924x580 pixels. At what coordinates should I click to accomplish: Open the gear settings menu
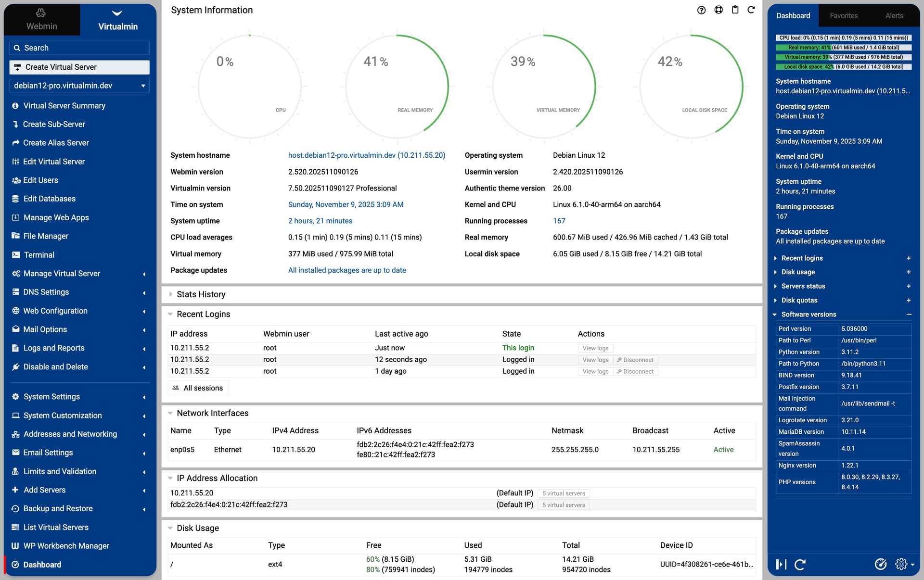[x=901, y=564]
